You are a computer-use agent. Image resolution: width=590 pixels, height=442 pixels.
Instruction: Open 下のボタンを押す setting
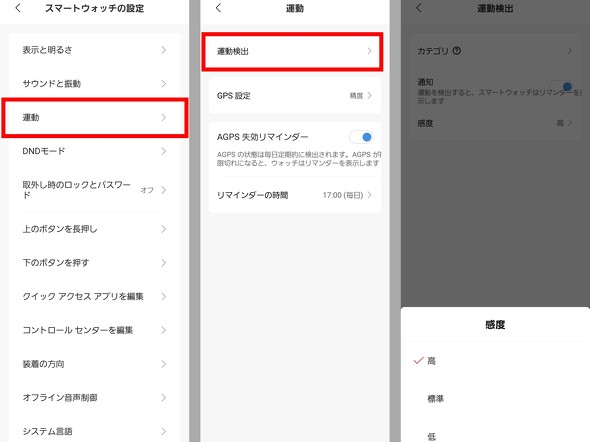[94, 263]
